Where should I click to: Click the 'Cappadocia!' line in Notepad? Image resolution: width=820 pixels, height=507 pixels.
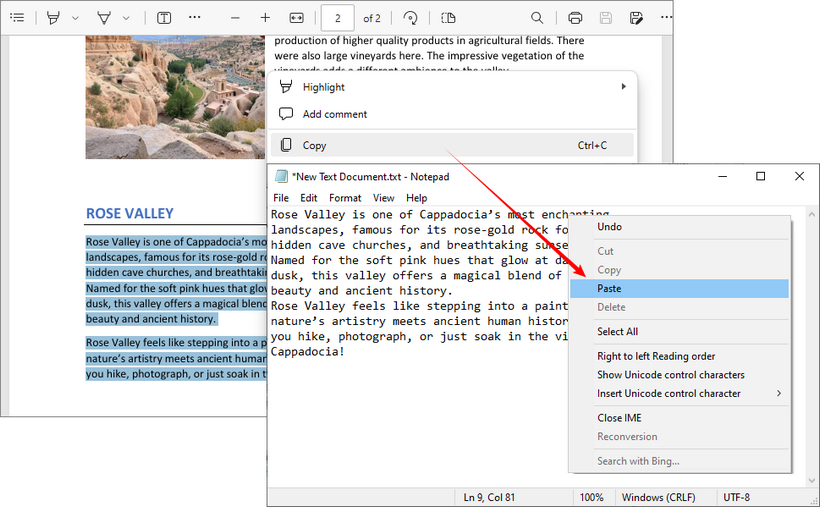(308, 352)
